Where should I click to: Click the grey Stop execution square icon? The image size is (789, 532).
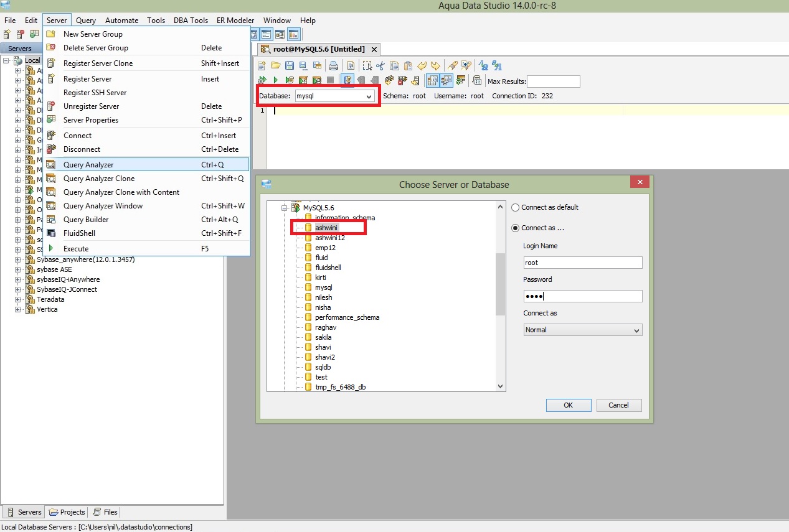(330, 80)
